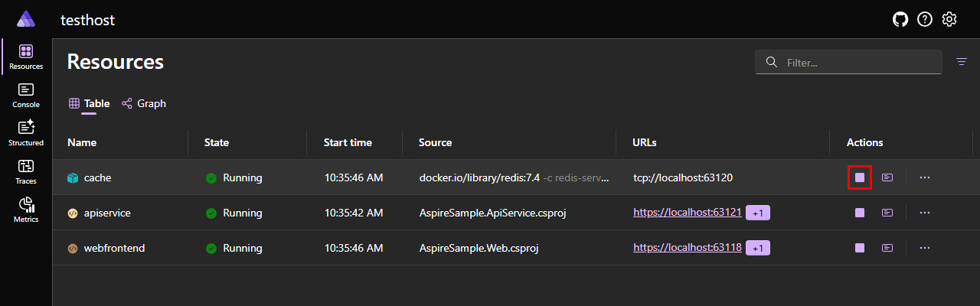This screenshot has height=306, width=980.
Task: Stop the webfrontend resource
Action: click(x=860, y=248)
